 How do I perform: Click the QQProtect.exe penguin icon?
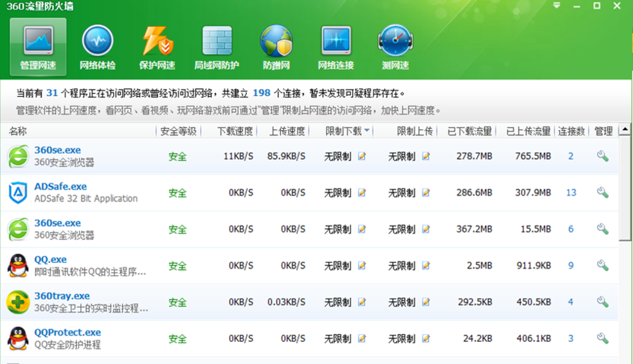(x=18, y=338)
